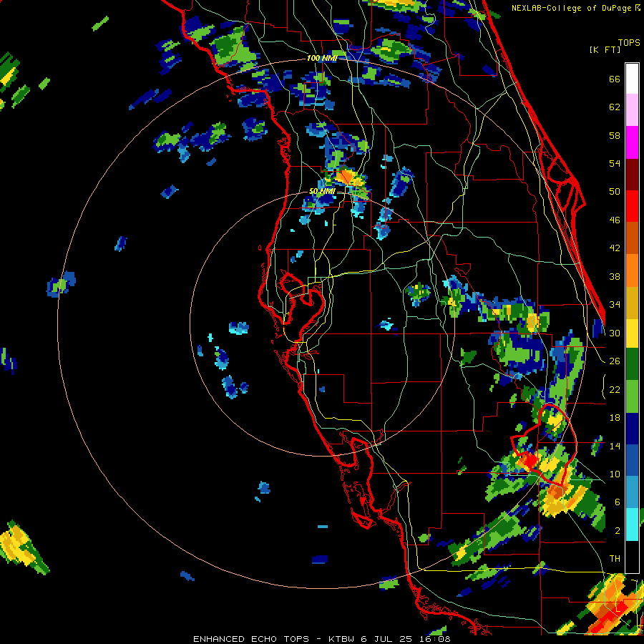Select the 100 NMI range ring label
Image resolution: width=644 pixels, height=644 pixels.
pos(322,59)
